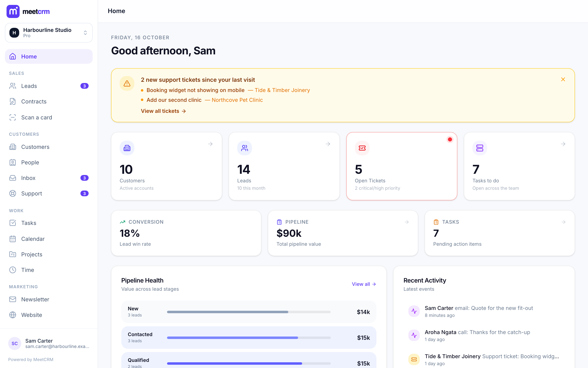
Task: Click the Customers card building icon
Action: 127,148
